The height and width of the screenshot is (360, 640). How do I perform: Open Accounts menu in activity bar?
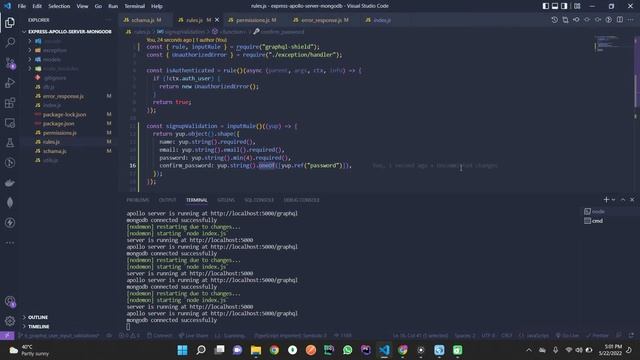tap(10, 302)
